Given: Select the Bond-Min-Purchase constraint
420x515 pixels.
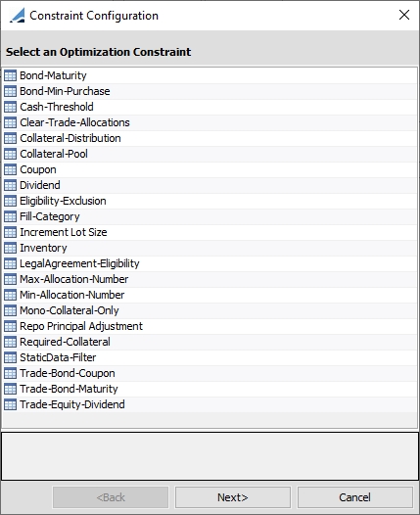Looking at the screenshot, I should tap(210, 91).
